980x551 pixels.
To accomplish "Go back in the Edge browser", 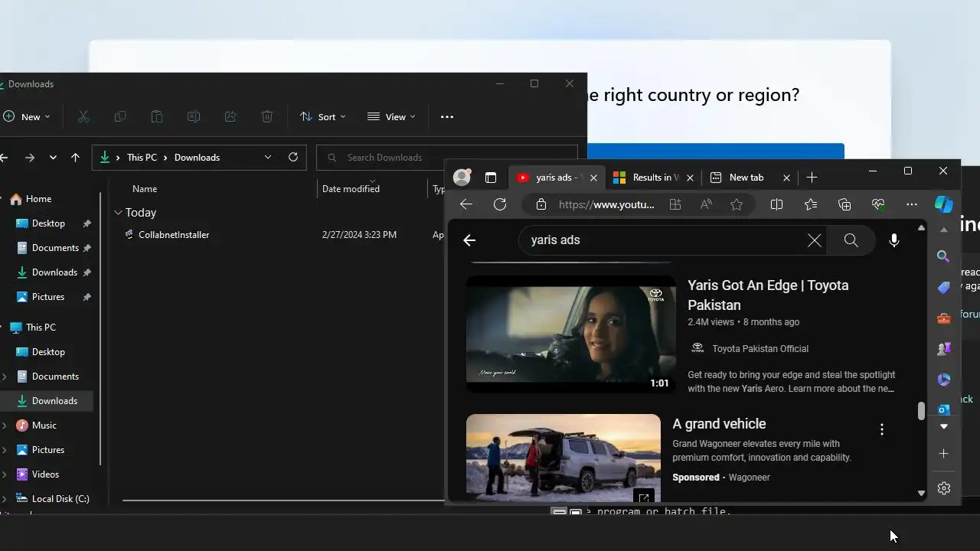I will tap(465, 204).
